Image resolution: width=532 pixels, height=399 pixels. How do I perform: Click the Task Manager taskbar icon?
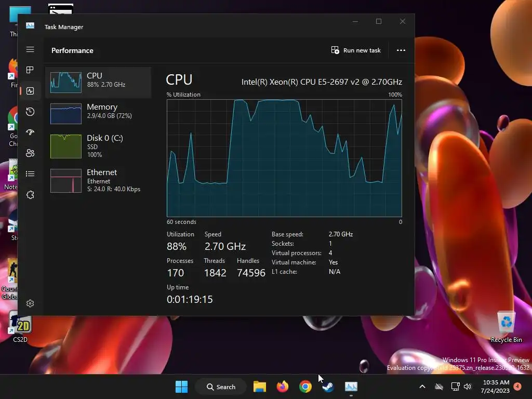(351, 387)
